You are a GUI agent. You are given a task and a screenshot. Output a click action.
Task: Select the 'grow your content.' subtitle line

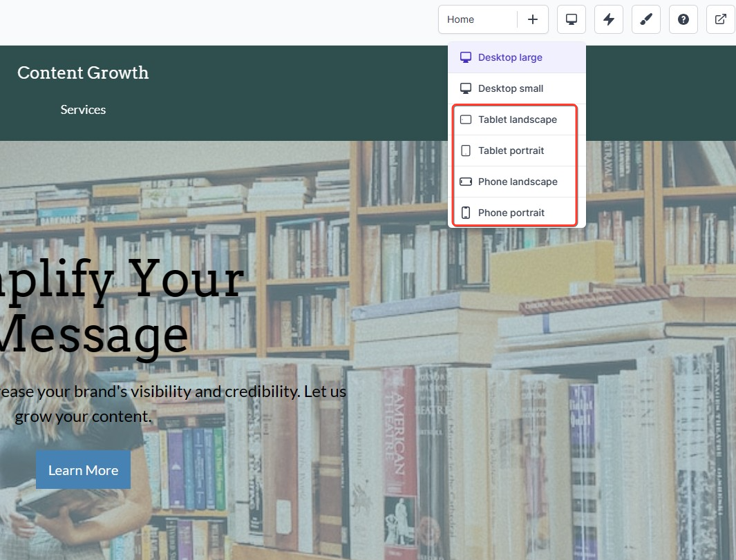(x=83, y=416)
